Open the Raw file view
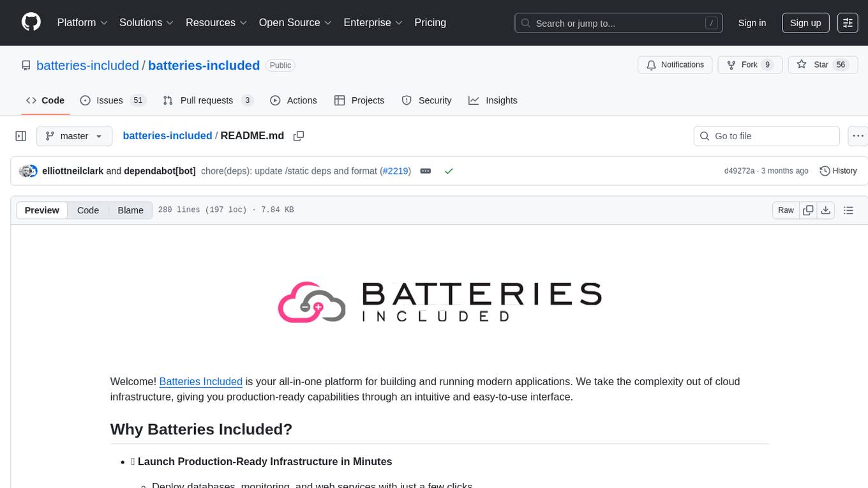The image size is (868, 488). pos(786,210)
